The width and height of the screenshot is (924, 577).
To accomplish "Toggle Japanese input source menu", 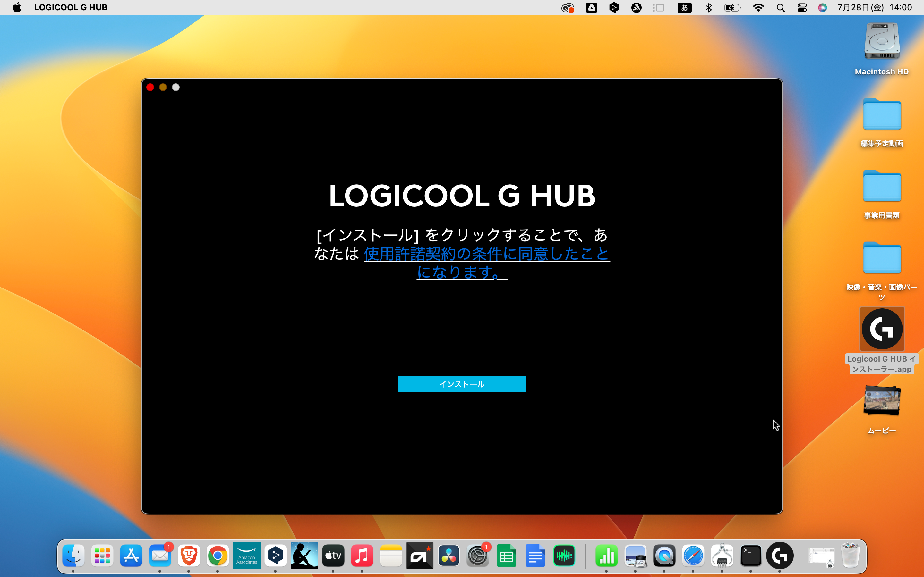I will (x=684, y=8).
